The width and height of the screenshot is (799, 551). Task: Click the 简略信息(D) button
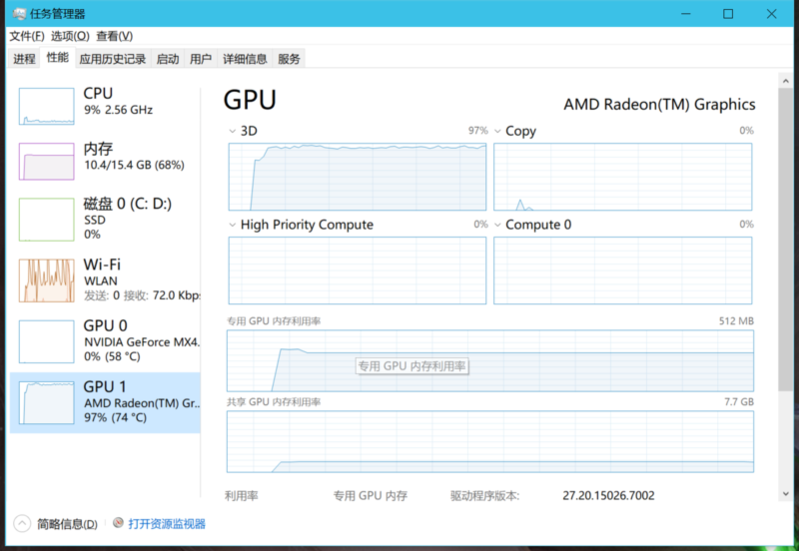[67, 524]
